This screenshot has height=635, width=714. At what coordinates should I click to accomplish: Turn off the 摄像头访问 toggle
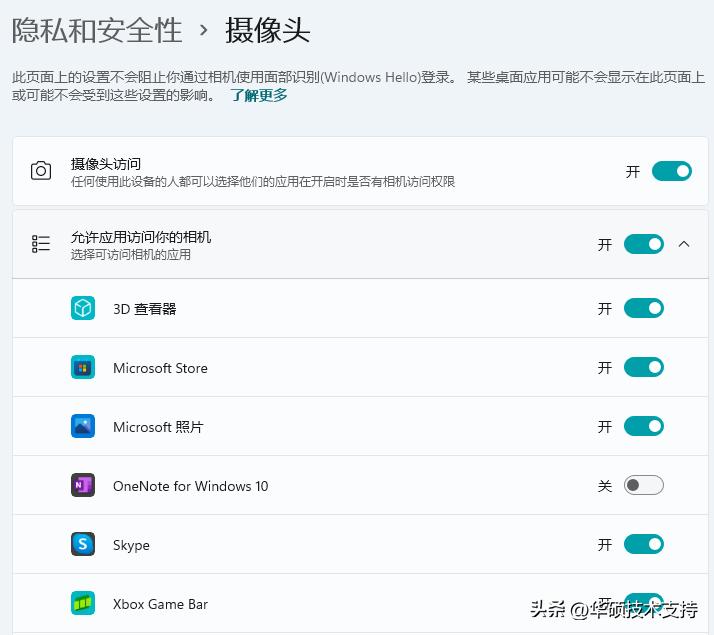(x=672, y=171)
